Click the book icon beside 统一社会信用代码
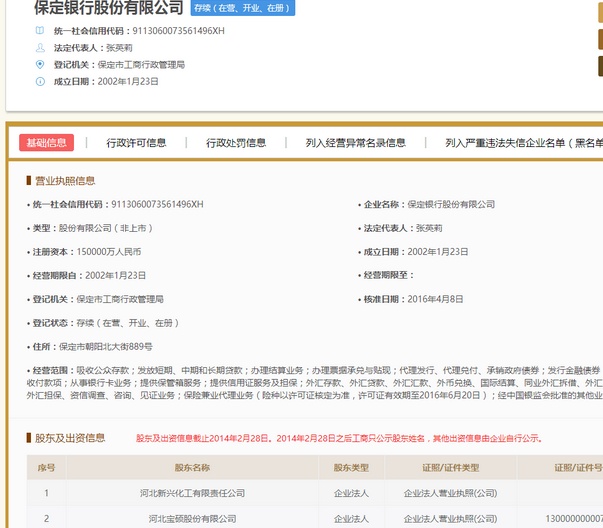This screenshot has width=603, height=528. point(40,30)
